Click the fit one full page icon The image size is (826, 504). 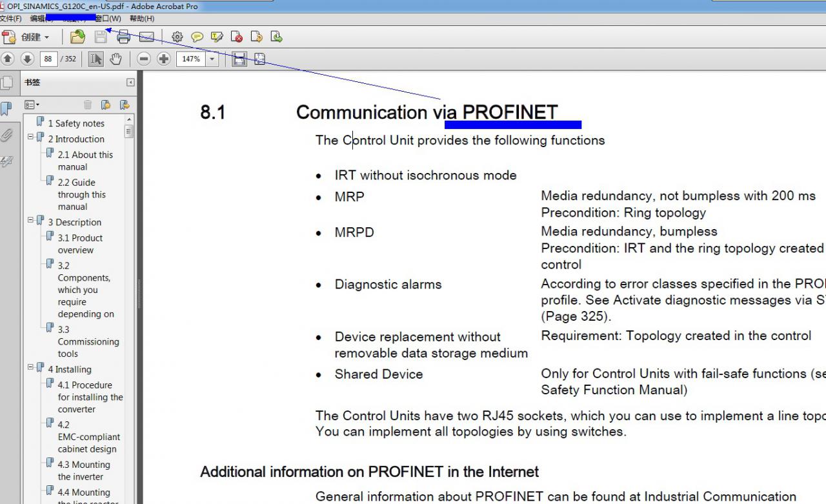pos(259,59)
